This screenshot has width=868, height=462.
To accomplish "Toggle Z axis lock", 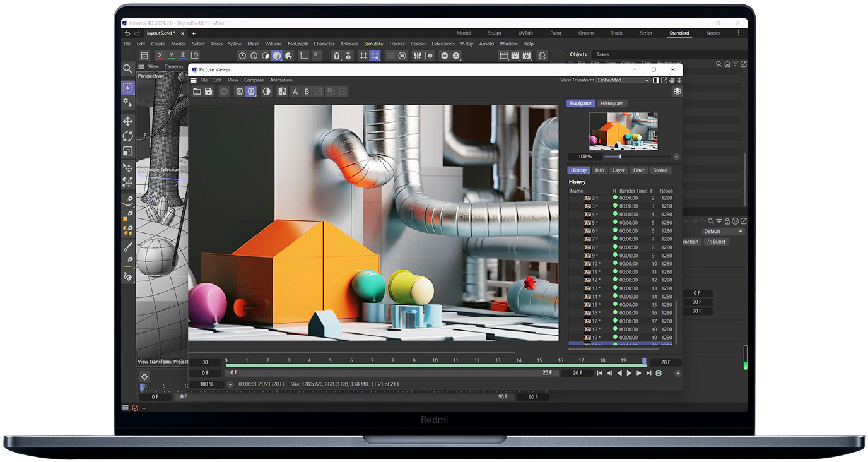I will click(183, 56).
